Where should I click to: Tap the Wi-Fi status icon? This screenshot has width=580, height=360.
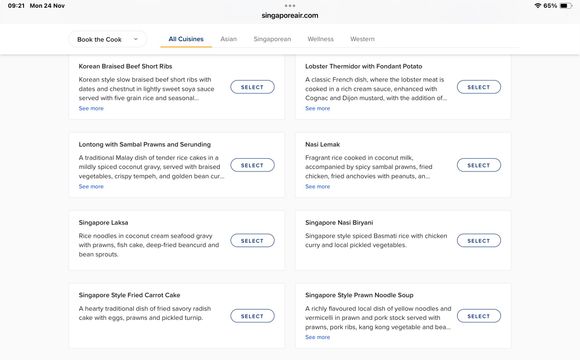[538, 6]
